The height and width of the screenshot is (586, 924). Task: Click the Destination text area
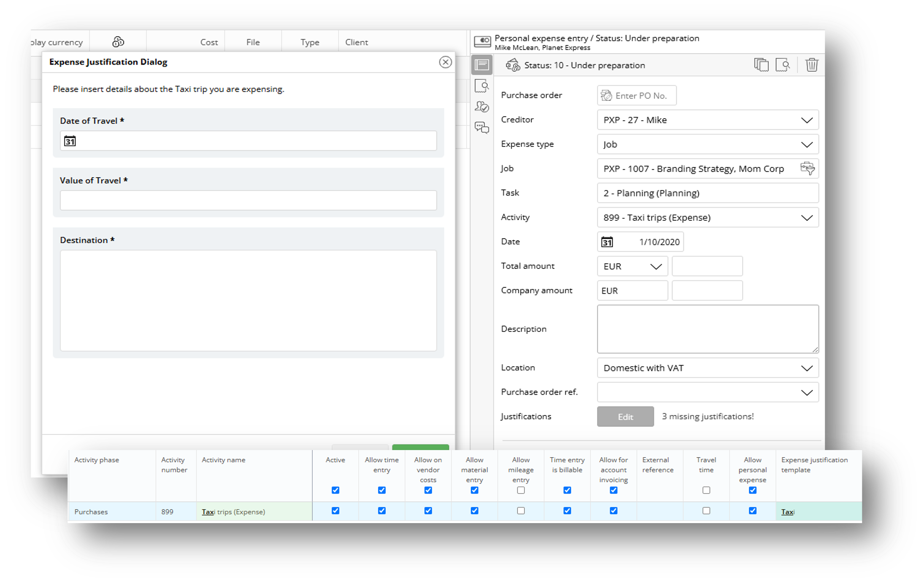[248, 301]
